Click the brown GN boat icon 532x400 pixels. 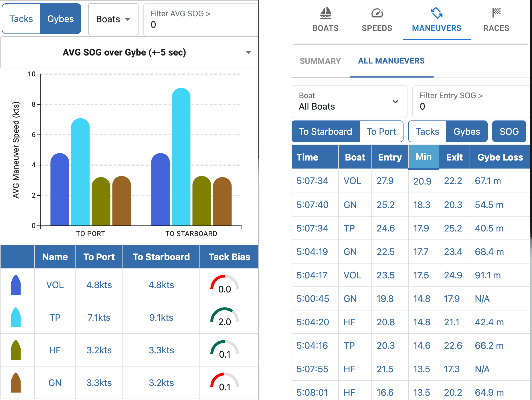point(16,383)
